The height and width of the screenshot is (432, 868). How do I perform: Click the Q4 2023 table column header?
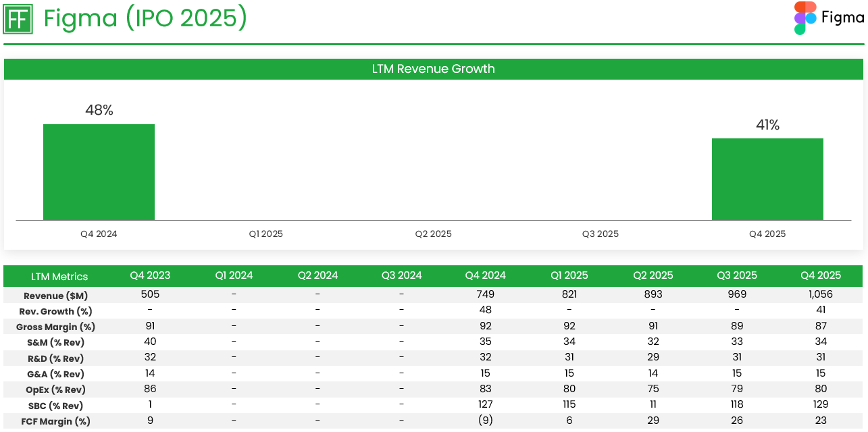pos(150,275)
